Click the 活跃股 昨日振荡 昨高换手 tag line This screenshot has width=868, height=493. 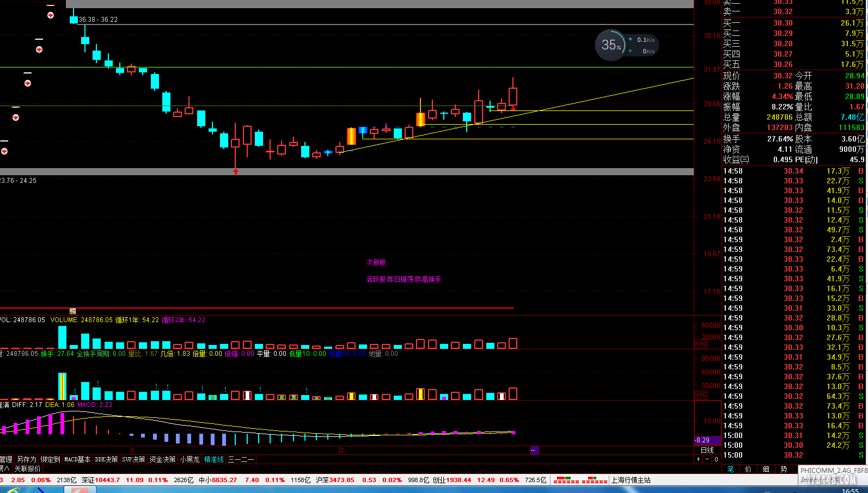click(404, 279)
